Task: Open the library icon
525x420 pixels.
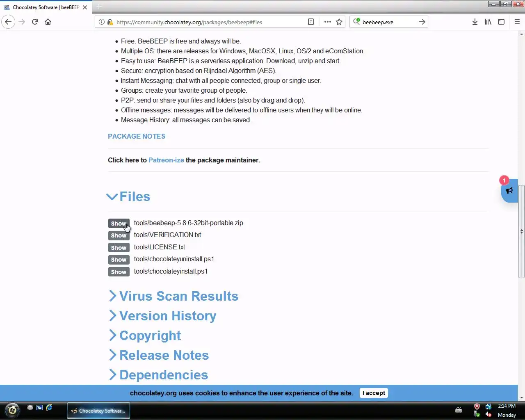Action: click(488, 22)
